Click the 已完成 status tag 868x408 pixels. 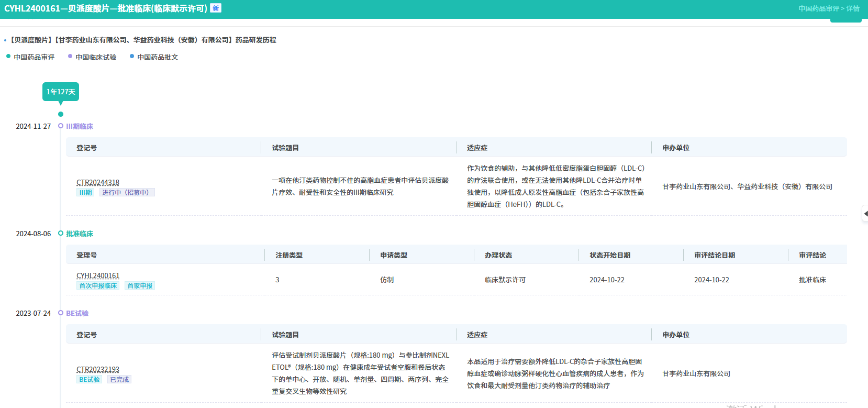[119, 380]
